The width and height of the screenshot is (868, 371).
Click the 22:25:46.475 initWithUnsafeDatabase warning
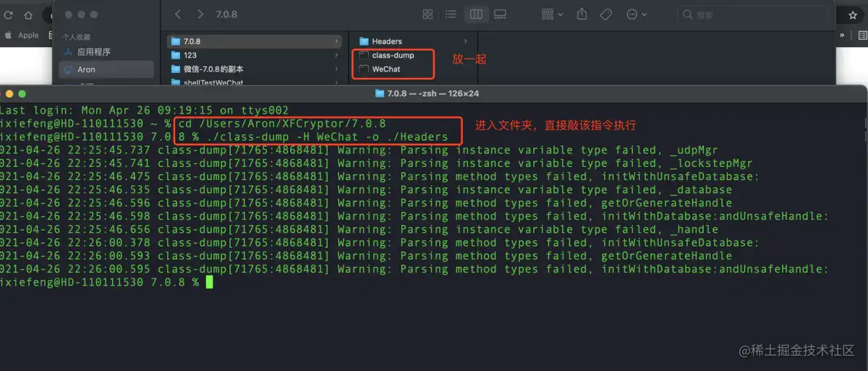[x=380, y=176]
